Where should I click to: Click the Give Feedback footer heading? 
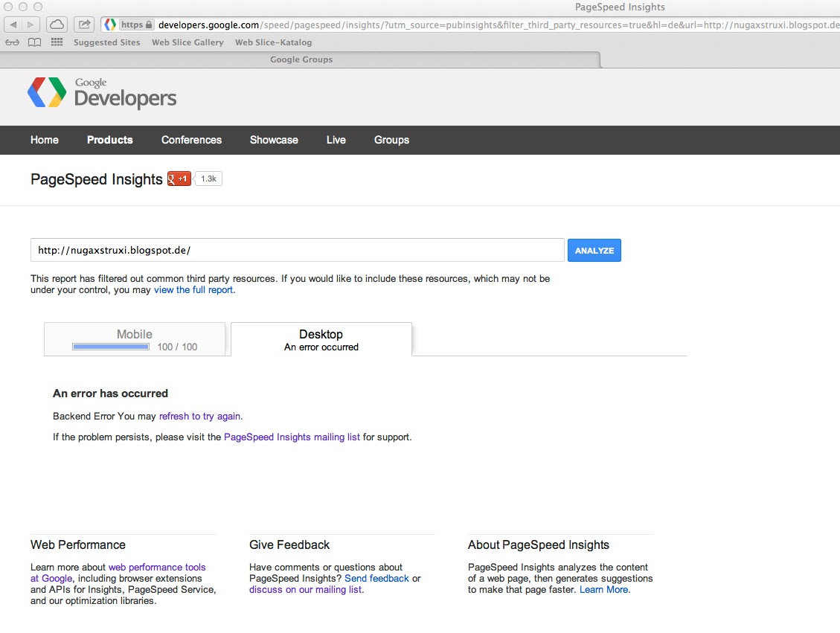289,544
